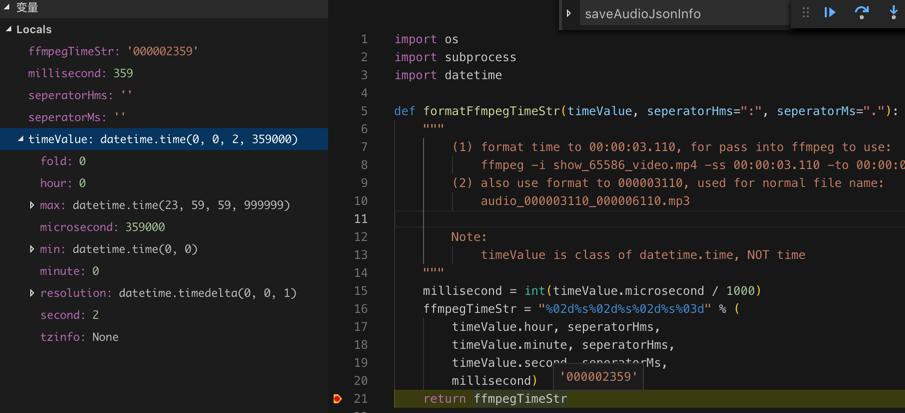Click 'Note:' in the docstring
Viewport: 905px width, 413px height.
[469, 237]
